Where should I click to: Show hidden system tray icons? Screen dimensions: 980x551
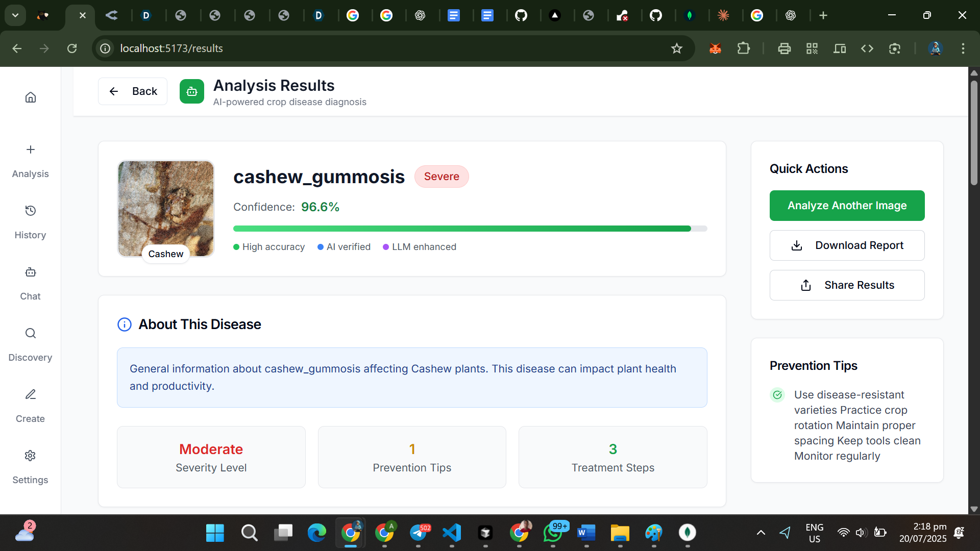761,533
